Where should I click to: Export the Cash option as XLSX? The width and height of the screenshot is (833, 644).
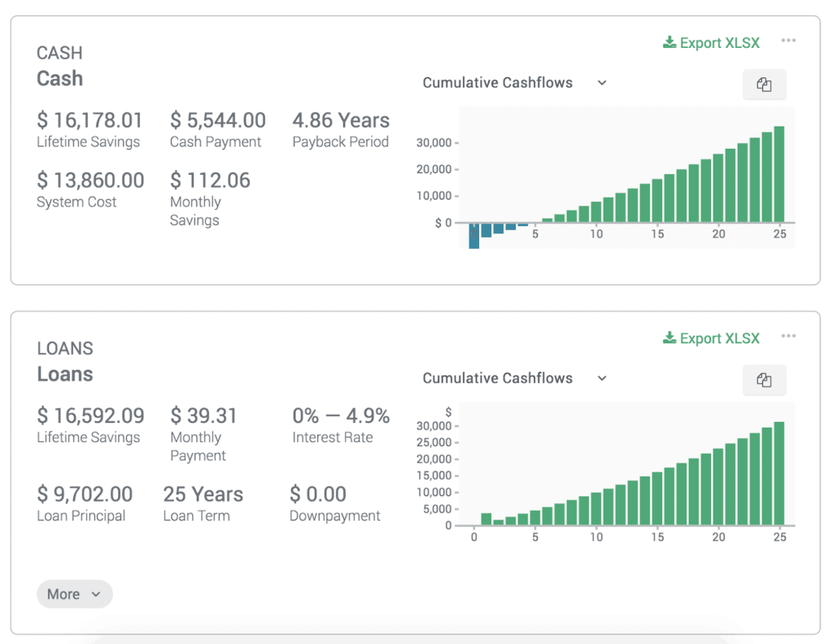(x=712, y=43)
